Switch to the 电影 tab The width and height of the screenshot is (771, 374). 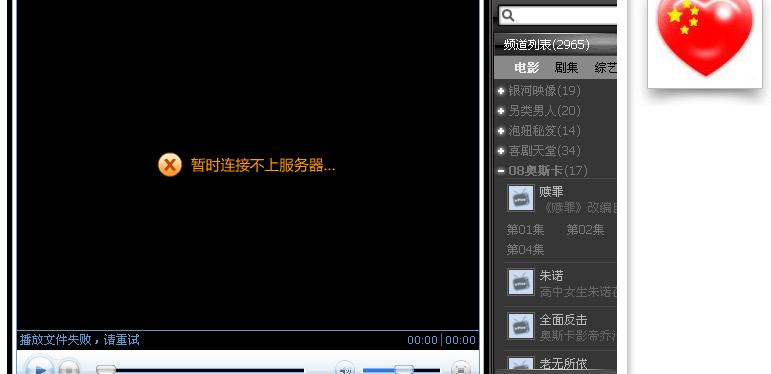527,68
